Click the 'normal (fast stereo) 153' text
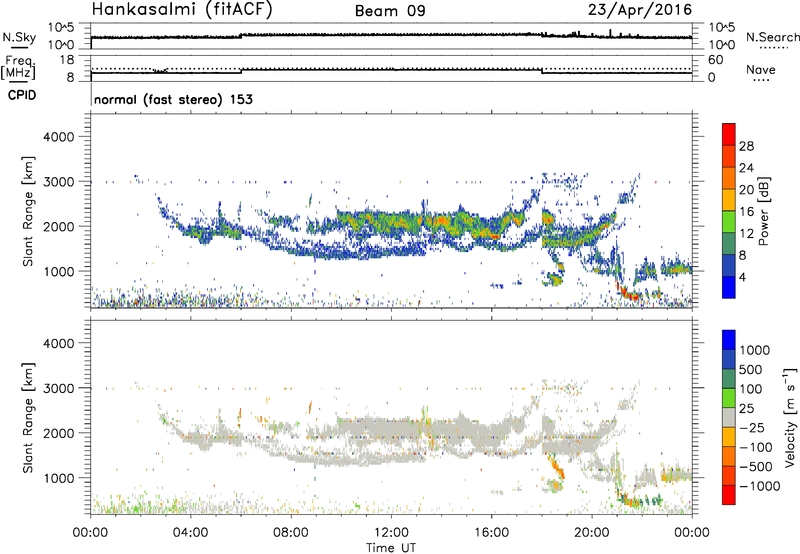 (x=173, y=99)
